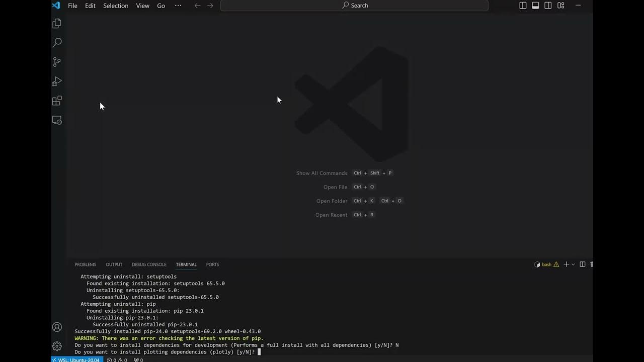Open the launch profile dropdown arrow
Viewport: 644px width, 362px height.
[573, 264]
